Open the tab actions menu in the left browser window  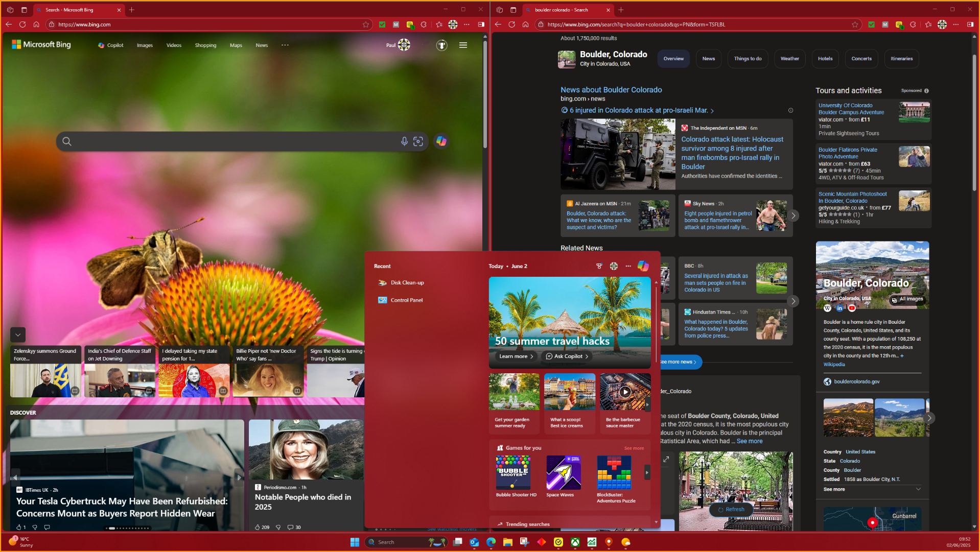point(24,10)
